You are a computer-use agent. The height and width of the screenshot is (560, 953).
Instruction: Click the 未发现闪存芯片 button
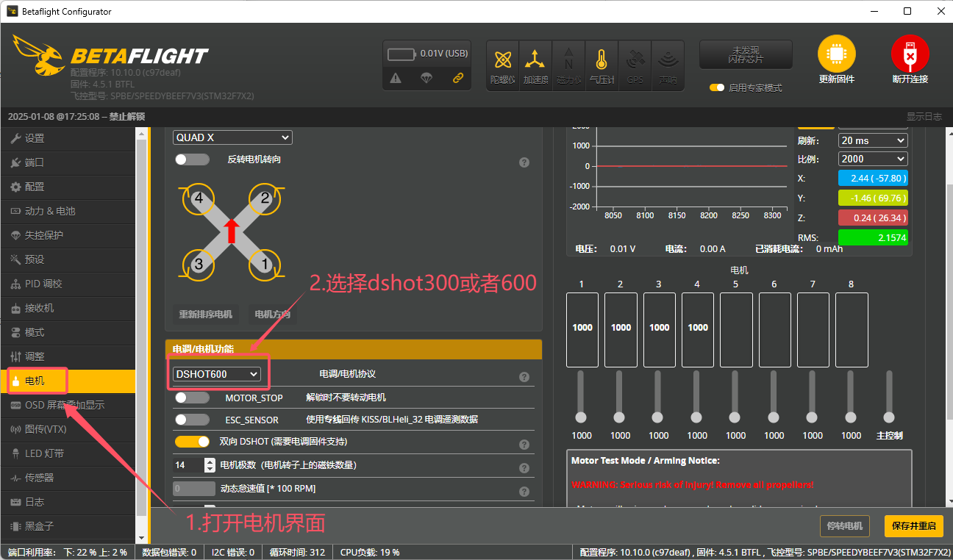pos(746,54)
